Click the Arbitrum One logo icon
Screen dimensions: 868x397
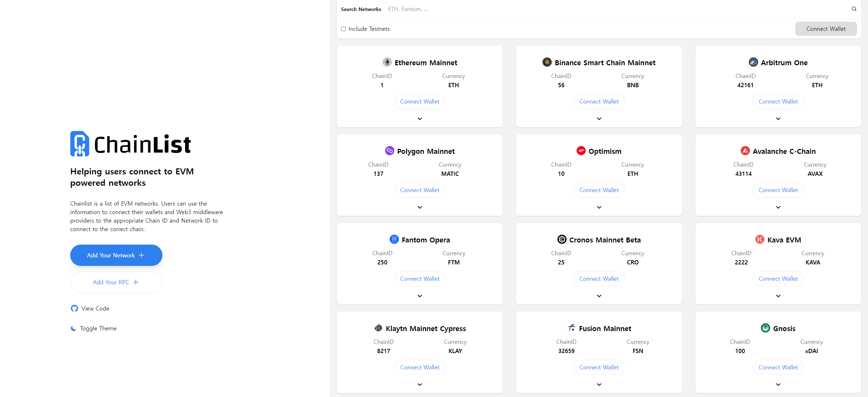[753, 62]
